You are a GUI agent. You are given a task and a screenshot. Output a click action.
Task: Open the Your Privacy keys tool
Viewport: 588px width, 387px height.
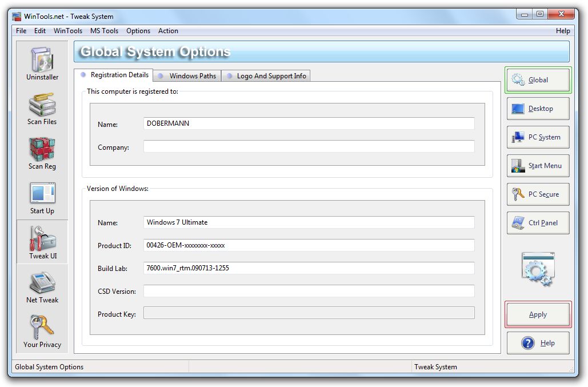point(42,332)
